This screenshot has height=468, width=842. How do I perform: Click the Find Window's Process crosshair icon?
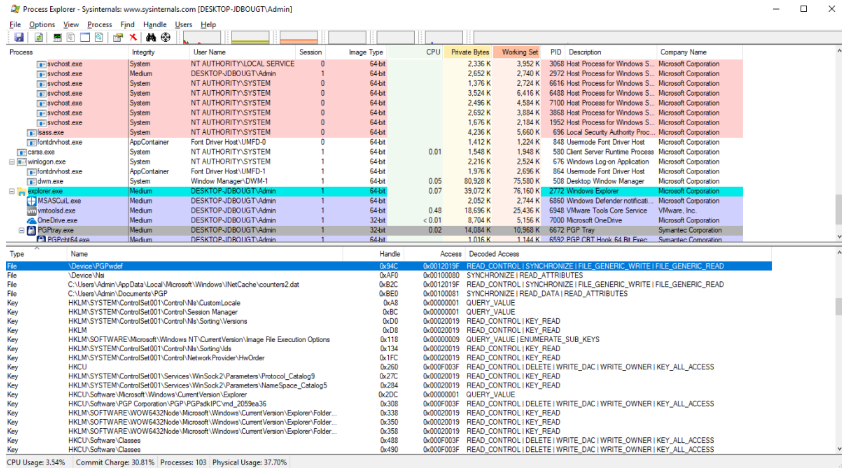(x=166, y=37)
